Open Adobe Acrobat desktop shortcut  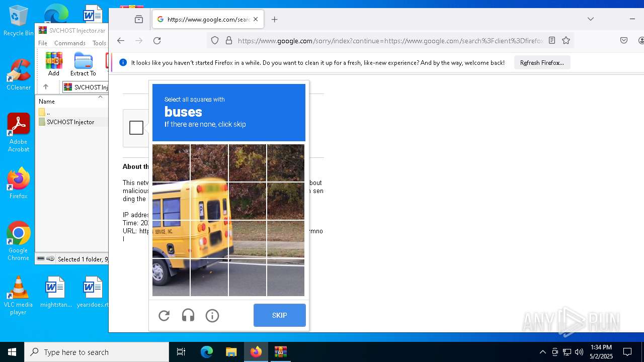click(x=18, y=133)
